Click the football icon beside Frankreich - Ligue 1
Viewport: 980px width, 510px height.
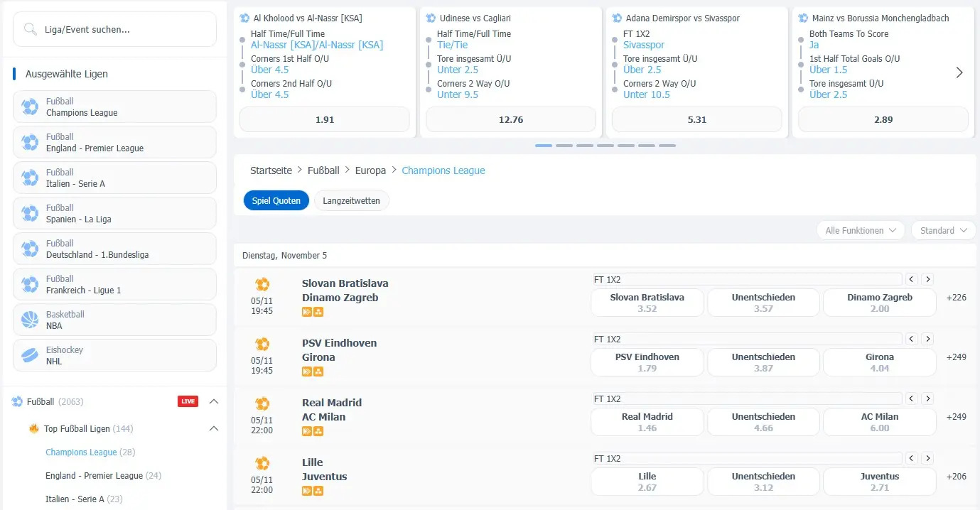click(x=30, y=284)
